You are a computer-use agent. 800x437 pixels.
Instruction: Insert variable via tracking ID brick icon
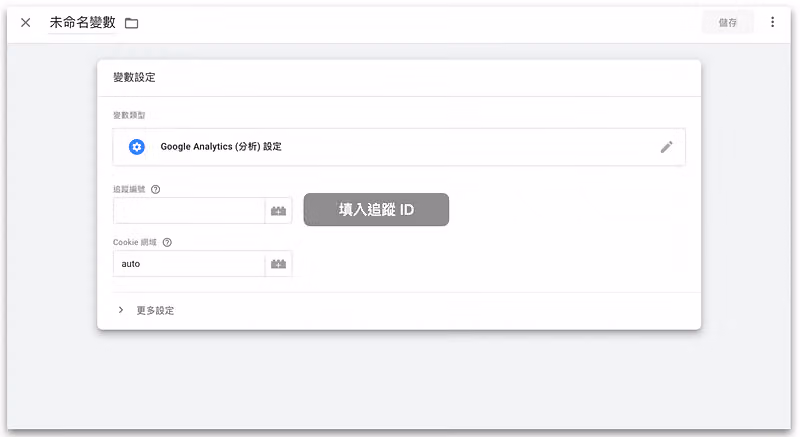coord(278,211)
